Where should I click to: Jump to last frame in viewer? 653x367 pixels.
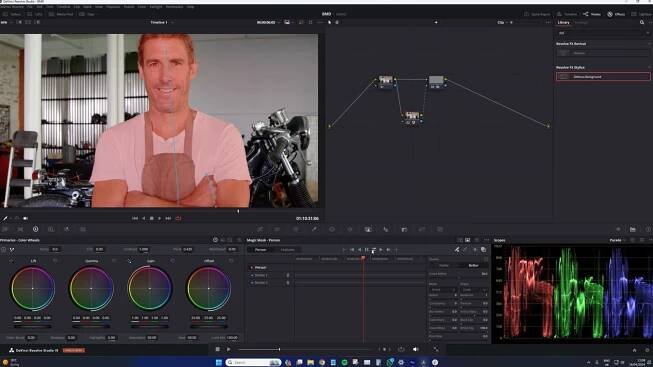(x=168, y=218)
